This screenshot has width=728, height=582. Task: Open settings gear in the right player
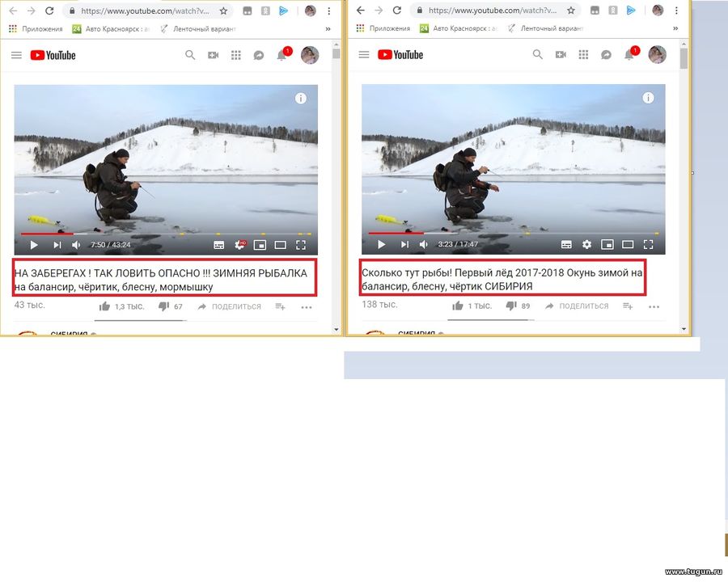pyautogui.click(x=587, y=245)
